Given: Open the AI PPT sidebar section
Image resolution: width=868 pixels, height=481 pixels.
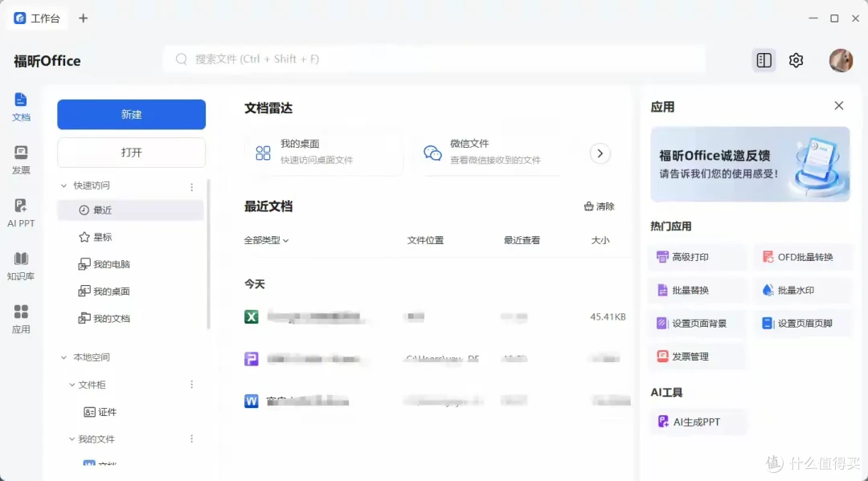Looking at the screenshot, I should click(x=20, y=213).
